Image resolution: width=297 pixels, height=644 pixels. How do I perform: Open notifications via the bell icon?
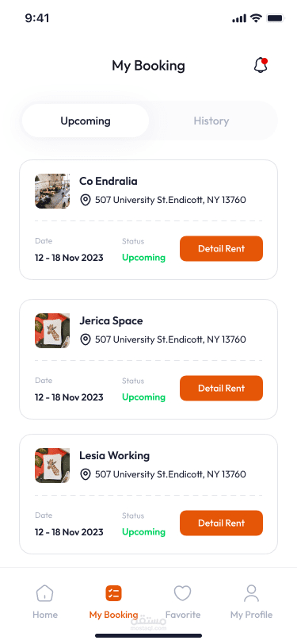[x=261, y=65]
